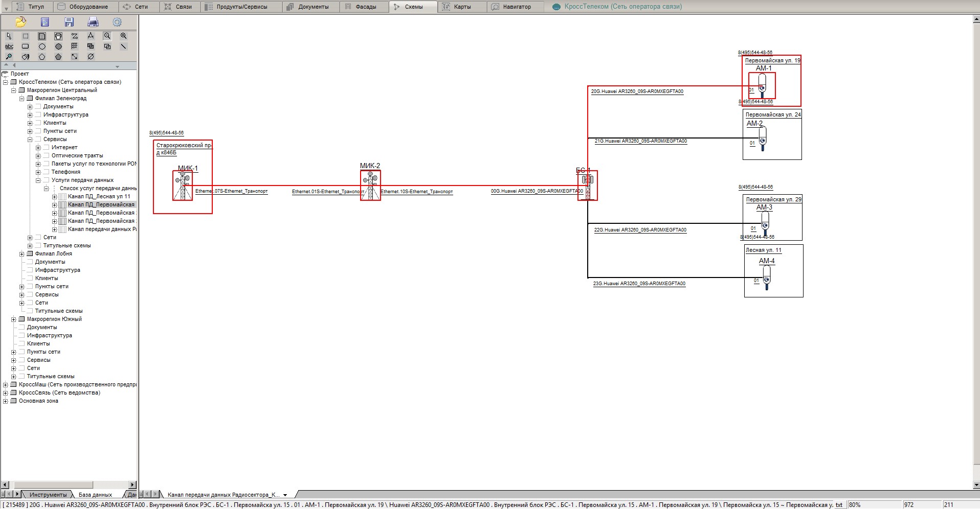Select the empty circle shape tool

point(42,47)
